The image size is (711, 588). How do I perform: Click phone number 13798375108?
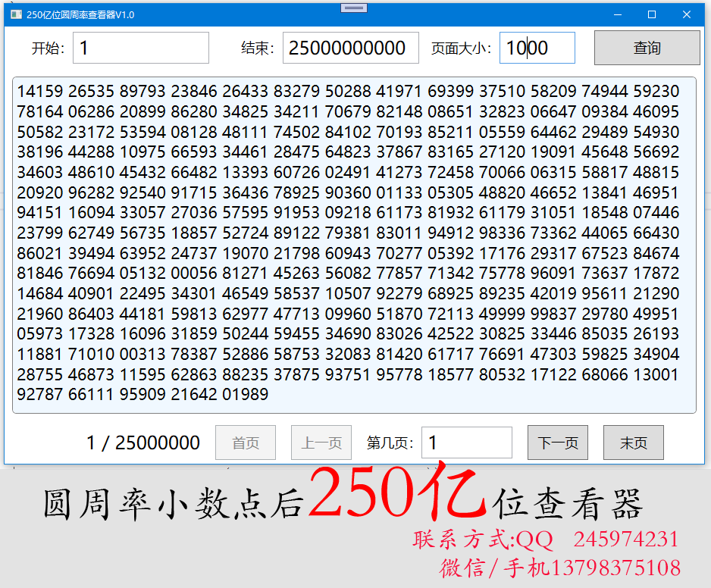coord(615,568)
